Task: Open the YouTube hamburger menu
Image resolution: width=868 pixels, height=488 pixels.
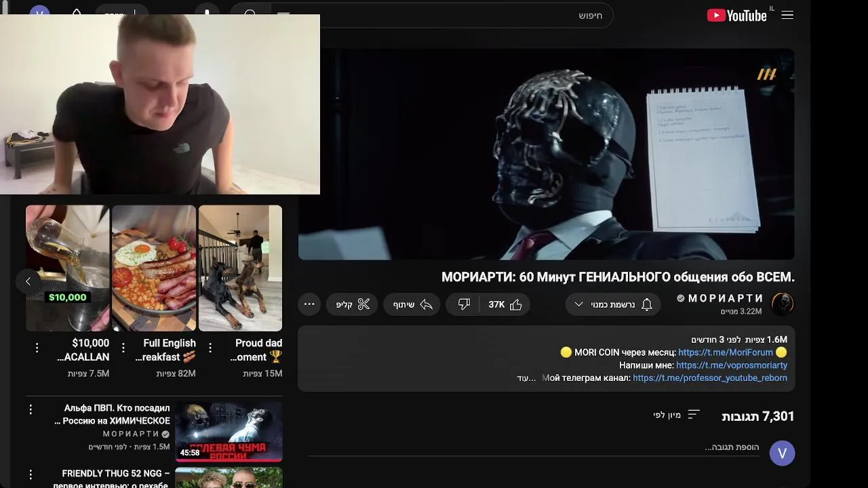Action: point(787,15)
